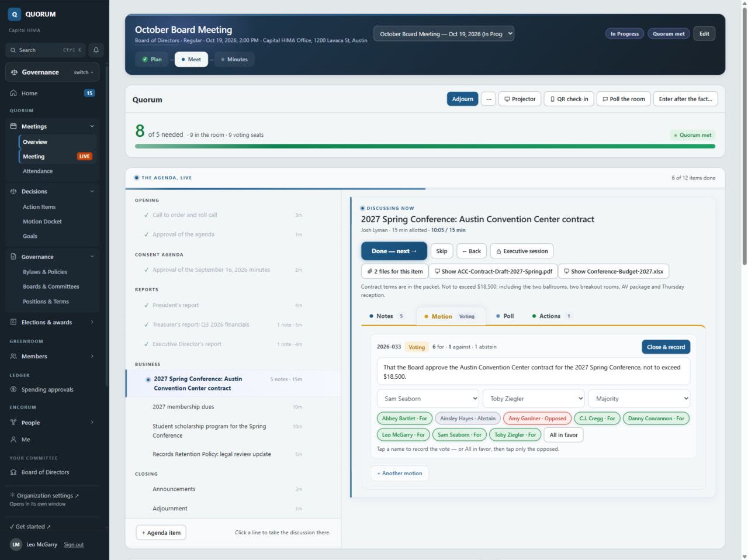Toggle C.J. Cregg's For vote chip
The image size is (748, 560).
point(597,419)
